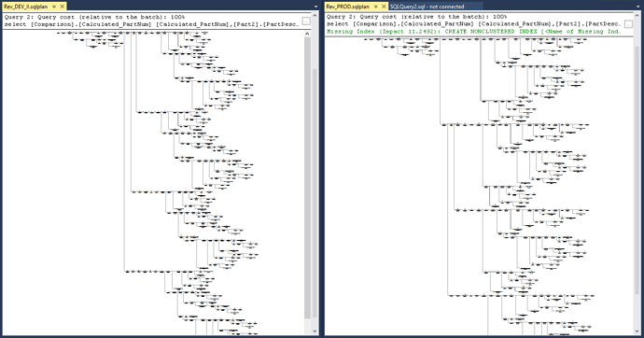Pin the Rev_DEV_II.sqlplan tab
Image resolution: width=644 pixels, height=338 pixels.
(x=54, y=7)
